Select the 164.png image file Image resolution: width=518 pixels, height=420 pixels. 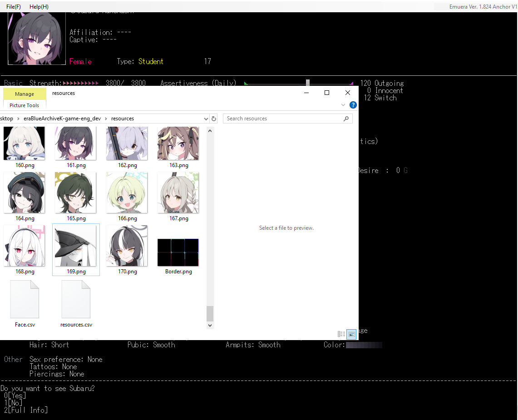point(24,193)
